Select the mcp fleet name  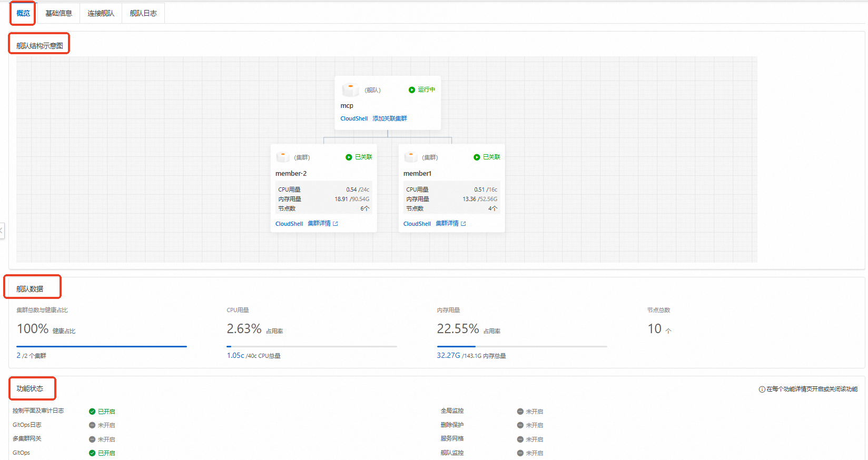click(347, 106)
